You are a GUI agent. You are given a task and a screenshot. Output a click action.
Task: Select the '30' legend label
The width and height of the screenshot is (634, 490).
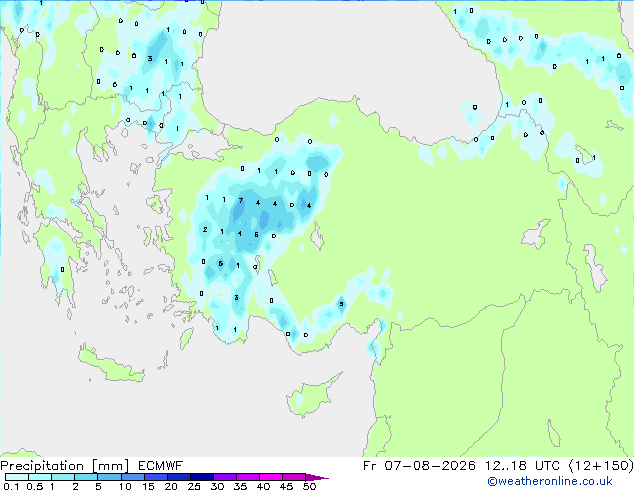click(x=217, y=486)
